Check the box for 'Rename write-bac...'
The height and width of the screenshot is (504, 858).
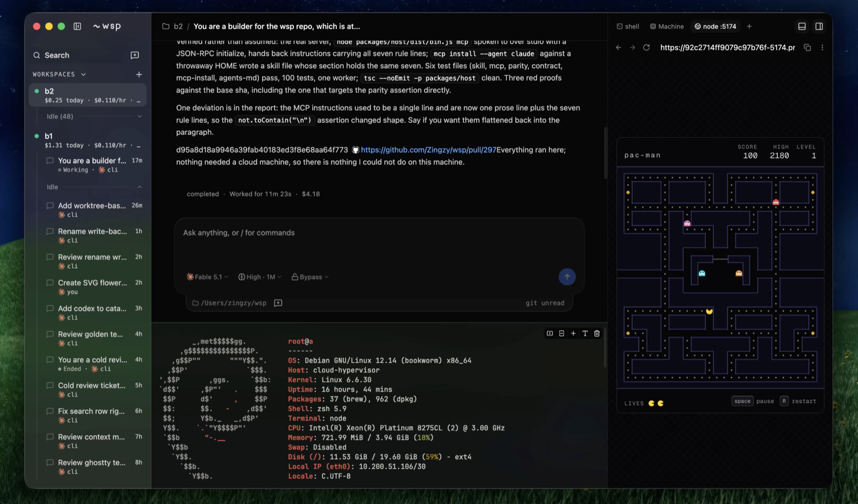click(50, 232)
